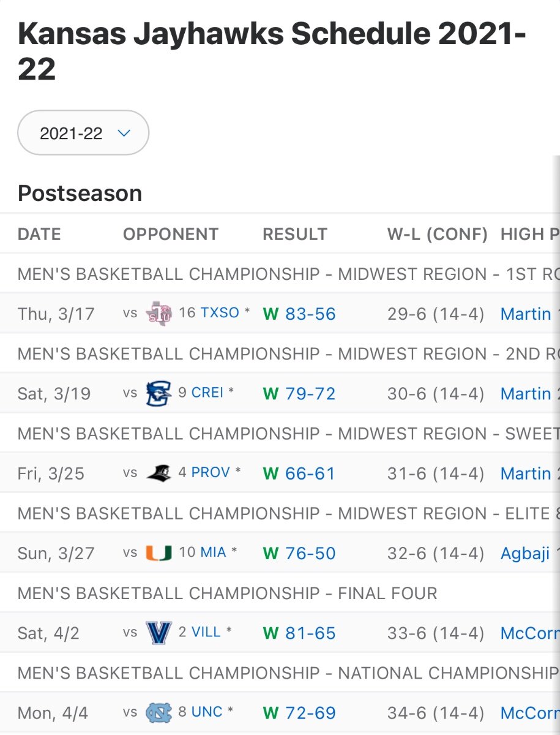560x735 pixels.
Task: Click the Creighton Bluejays logo
Action: pos(159,393)
